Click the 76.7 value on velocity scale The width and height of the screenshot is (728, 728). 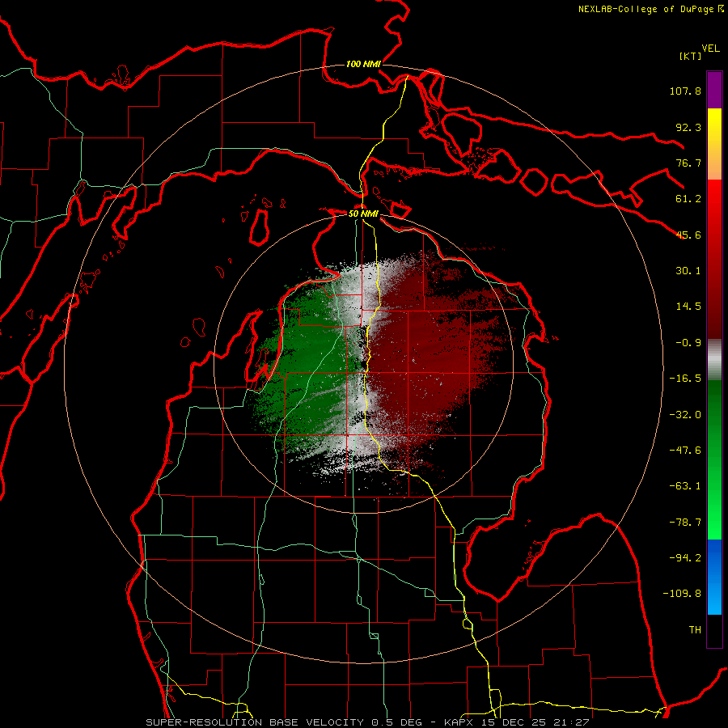(x=688, y=163)
